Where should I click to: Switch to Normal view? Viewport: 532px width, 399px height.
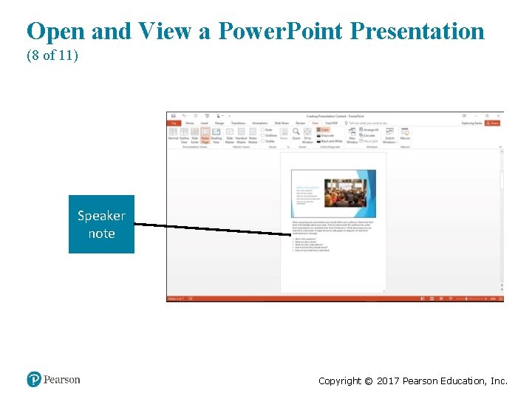(x=173, y=134)
